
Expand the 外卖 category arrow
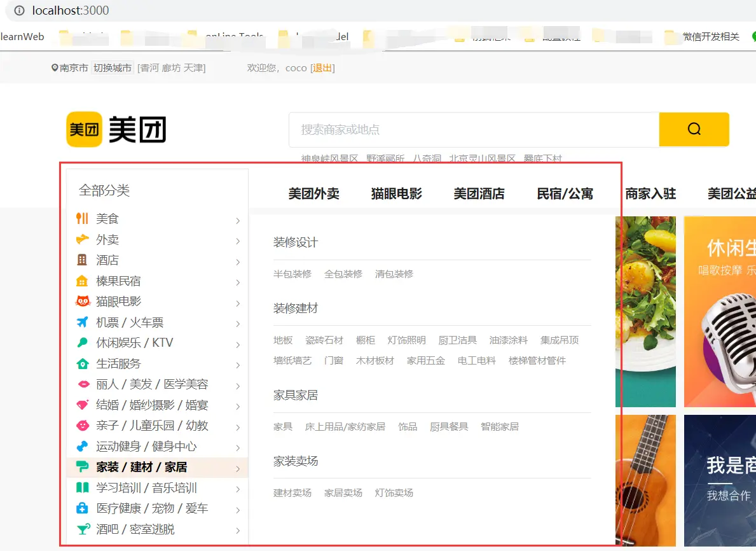coord(238,241)
